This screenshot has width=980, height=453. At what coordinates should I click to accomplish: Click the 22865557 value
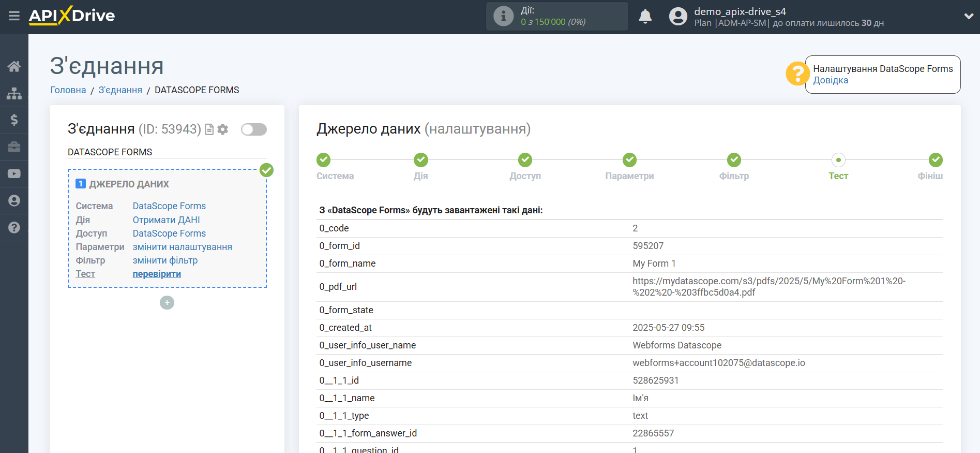coord(653,433)
